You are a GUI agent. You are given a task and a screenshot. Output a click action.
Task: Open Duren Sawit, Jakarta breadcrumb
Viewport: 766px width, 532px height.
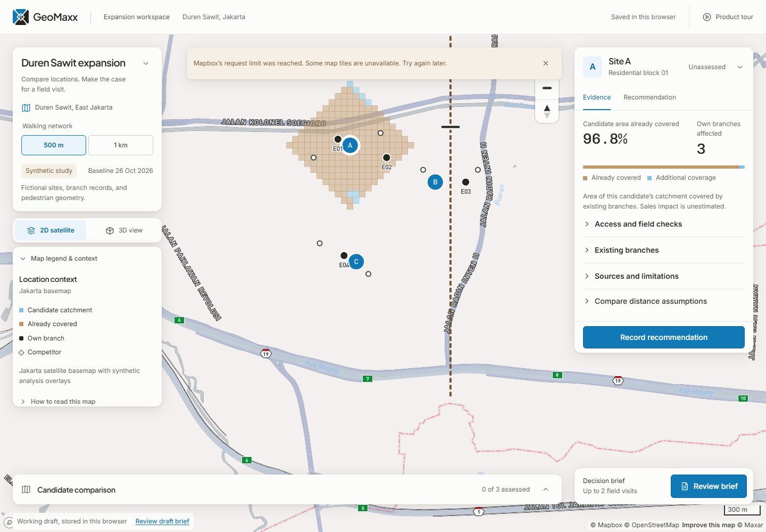point(214,17)
